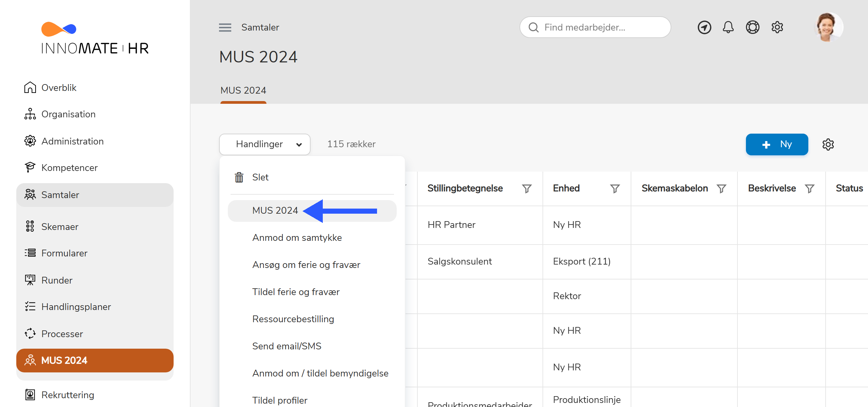Choose Tildel profiler action

click(312, 400)
